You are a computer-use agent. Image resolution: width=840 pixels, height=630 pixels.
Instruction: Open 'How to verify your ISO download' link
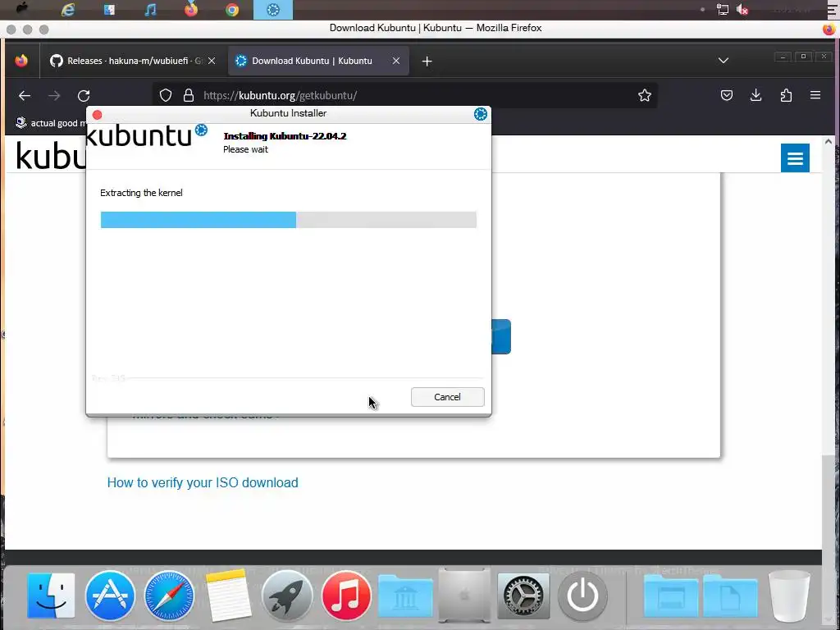[x=203, y=482]
